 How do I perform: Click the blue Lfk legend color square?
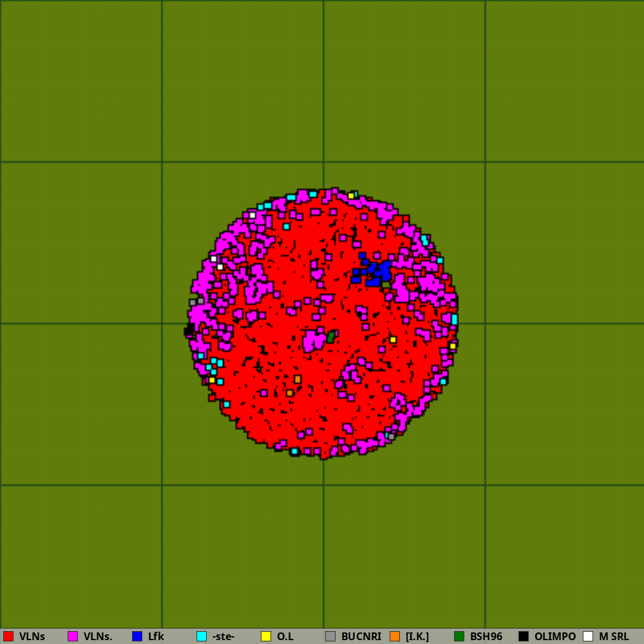[x=137, y=636]
